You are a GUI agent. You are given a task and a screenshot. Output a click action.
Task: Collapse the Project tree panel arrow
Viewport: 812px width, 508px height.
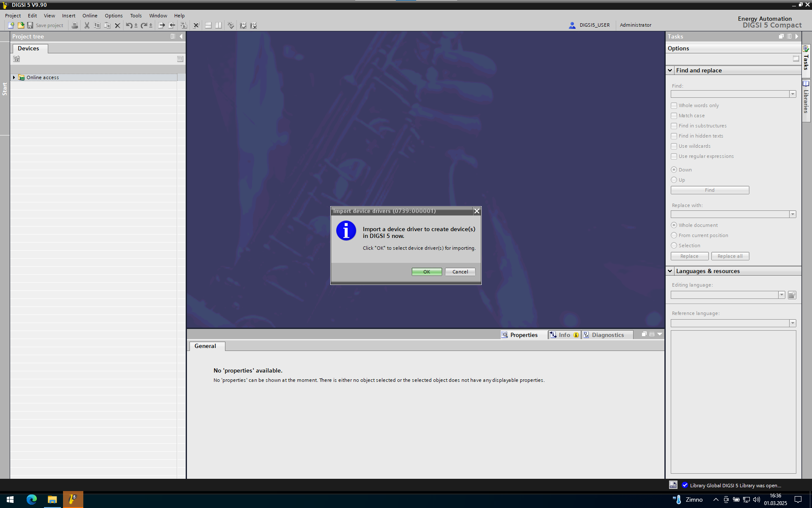pyautogui.click(x=181, y=36)
